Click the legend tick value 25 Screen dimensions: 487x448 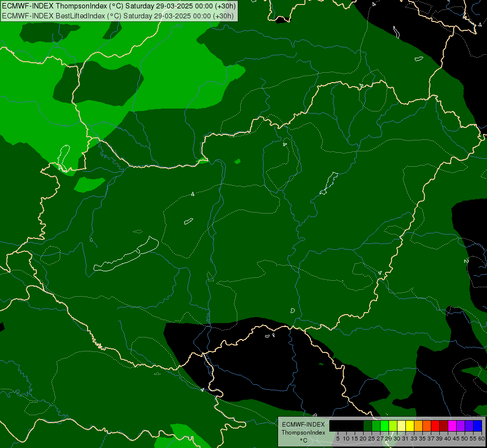pyautogui.click(x=372, y=439)
